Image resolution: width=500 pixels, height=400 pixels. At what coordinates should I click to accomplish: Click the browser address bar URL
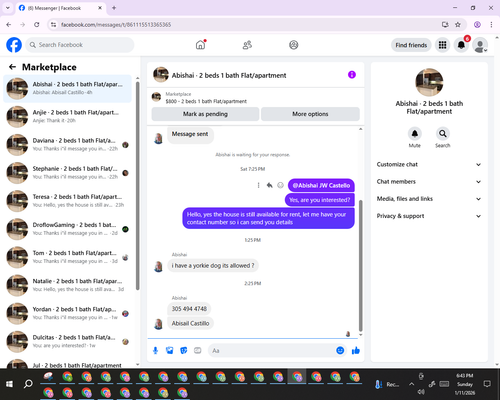click(x=116, y=25)
